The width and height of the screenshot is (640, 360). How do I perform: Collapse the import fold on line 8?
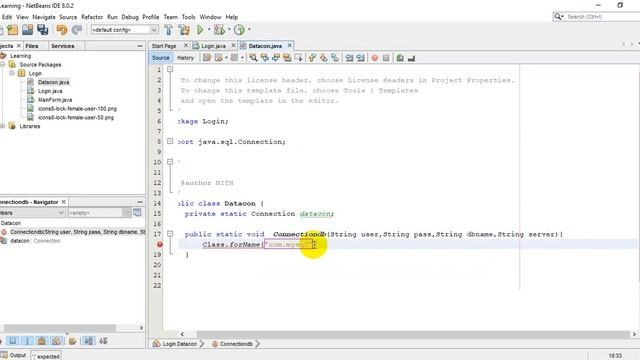click(x=170, y=141)
